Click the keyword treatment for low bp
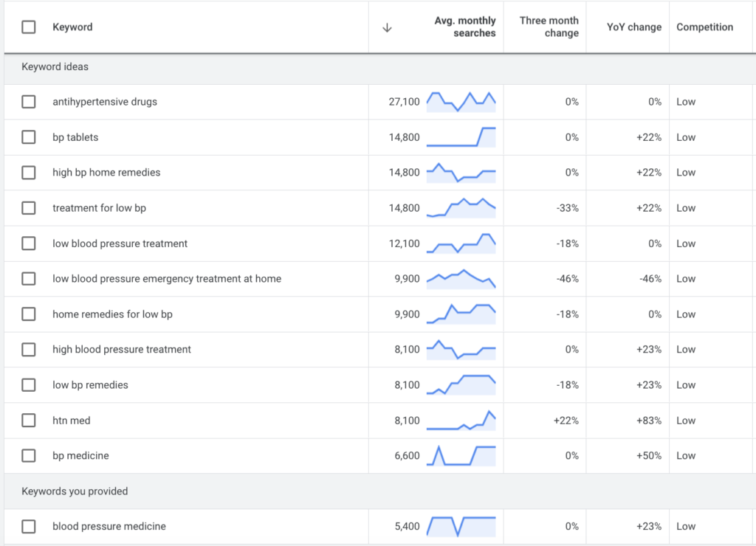 click(100, 208)
